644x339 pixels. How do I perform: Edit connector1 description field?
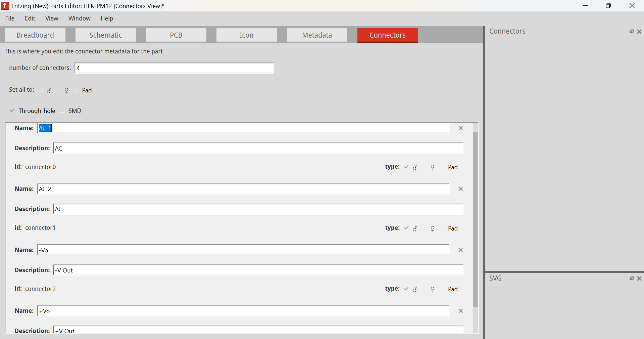click(x=258, y=209)
